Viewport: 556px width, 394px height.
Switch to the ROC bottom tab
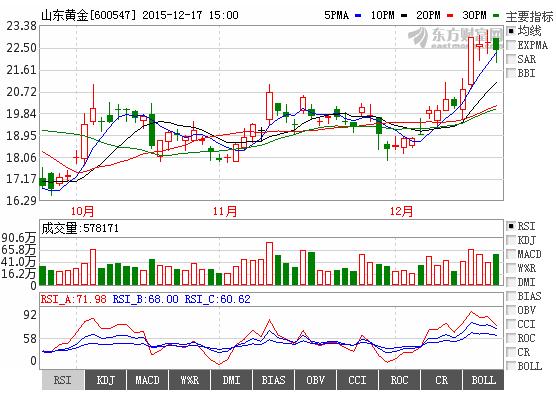pyautogui.click(x=399, y=380)
